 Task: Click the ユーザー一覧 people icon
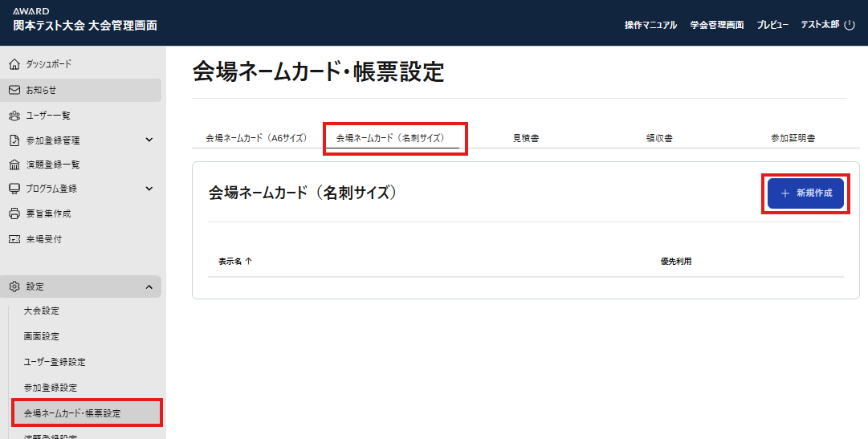tap(14, 116)
